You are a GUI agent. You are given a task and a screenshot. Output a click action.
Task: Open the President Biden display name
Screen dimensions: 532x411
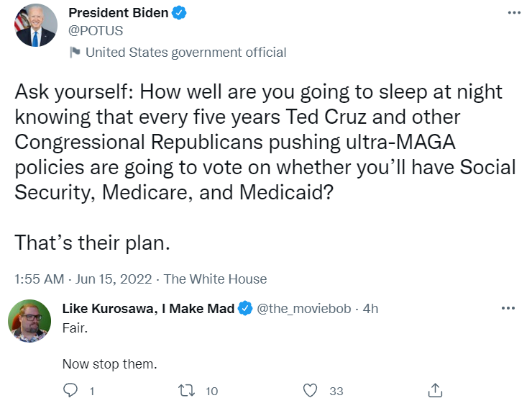click(118, 13)
